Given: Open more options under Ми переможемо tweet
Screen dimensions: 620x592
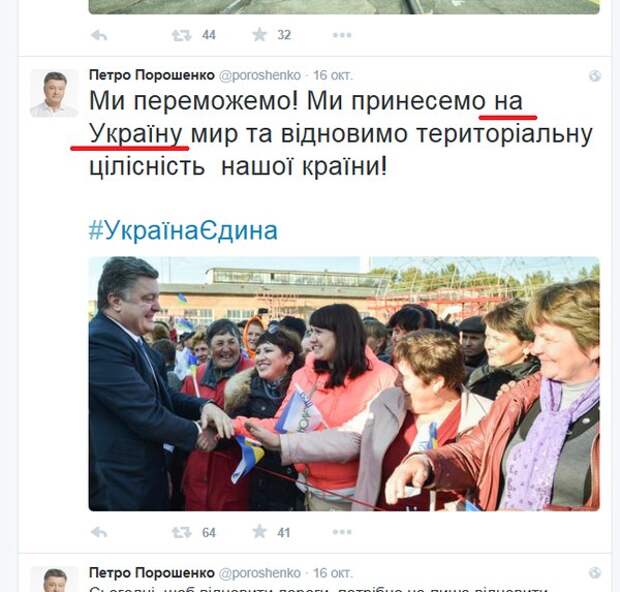Looking at the screenshot, I should [342, 532].
